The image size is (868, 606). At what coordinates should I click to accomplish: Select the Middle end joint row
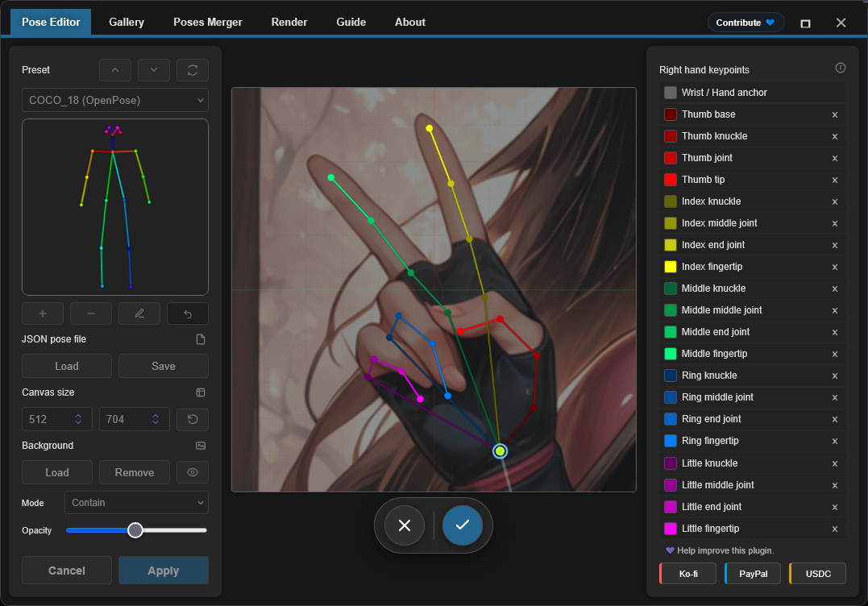coord(753,332)
